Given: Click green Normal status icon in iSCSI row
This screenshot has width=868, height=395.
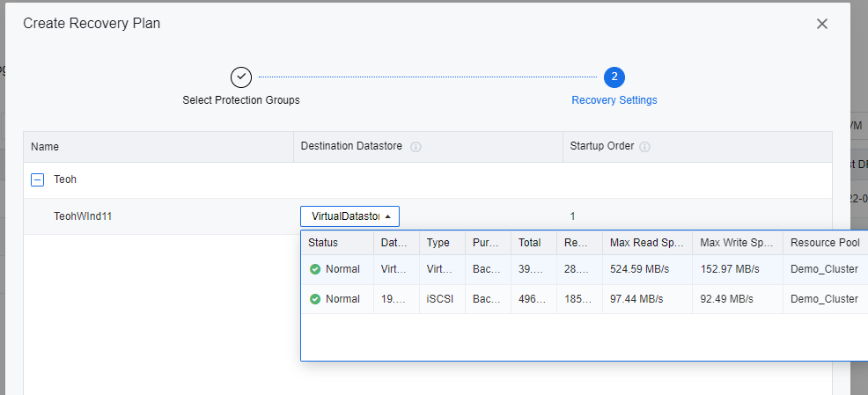Looking at the screenshot, I should pyautogui.click(x=315, y=299).
